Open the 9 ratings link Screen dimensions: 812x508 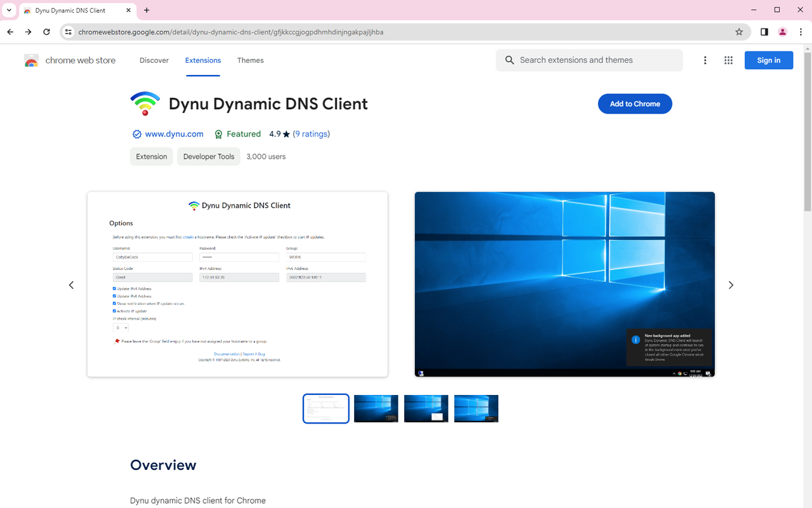pyautogui.click(x=311, y=134)
